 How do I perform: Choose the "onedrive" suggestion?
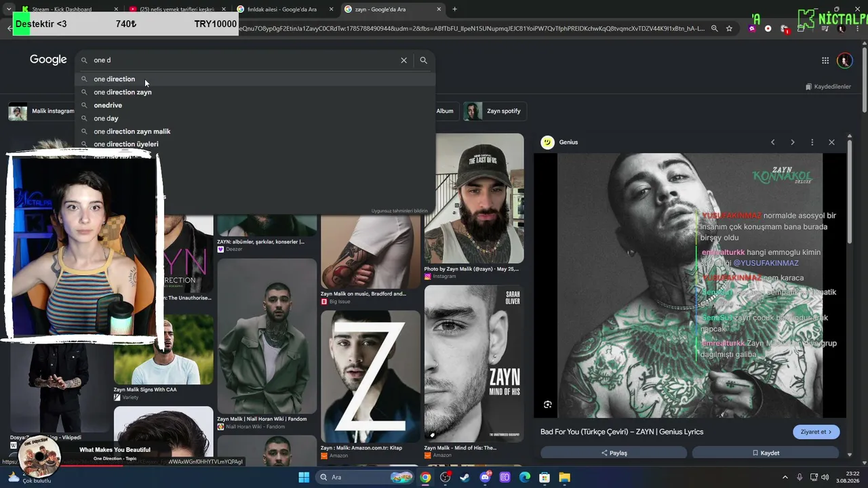tap(254, 105)
